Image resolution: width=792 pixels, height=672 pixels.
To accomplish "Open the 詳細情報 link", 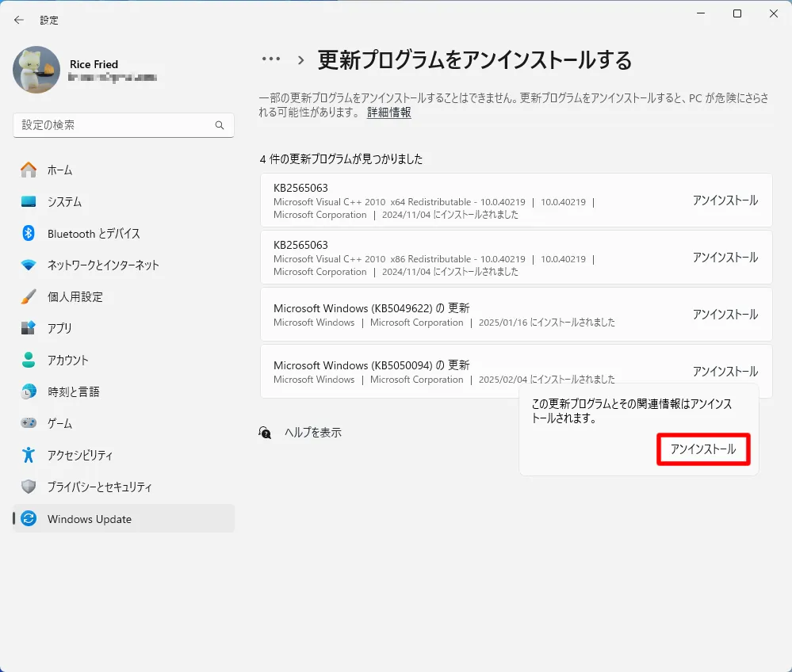I will 389,112.
